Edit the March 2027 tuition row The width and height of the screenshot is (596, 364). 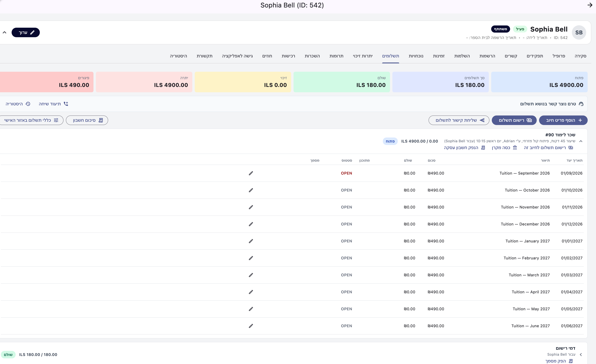click(251, 275)
